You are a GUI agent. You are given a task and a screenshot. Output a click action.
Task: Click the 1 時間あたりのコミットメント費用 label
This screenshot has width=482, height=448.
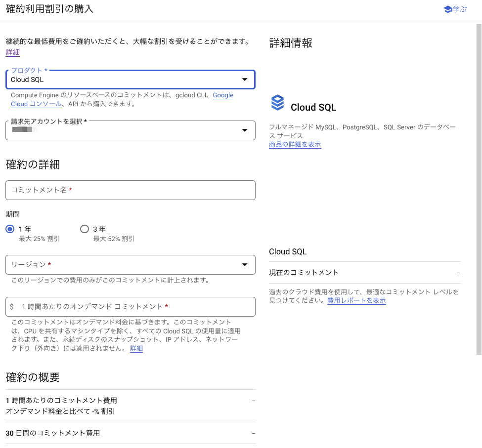tap(61, 401)
